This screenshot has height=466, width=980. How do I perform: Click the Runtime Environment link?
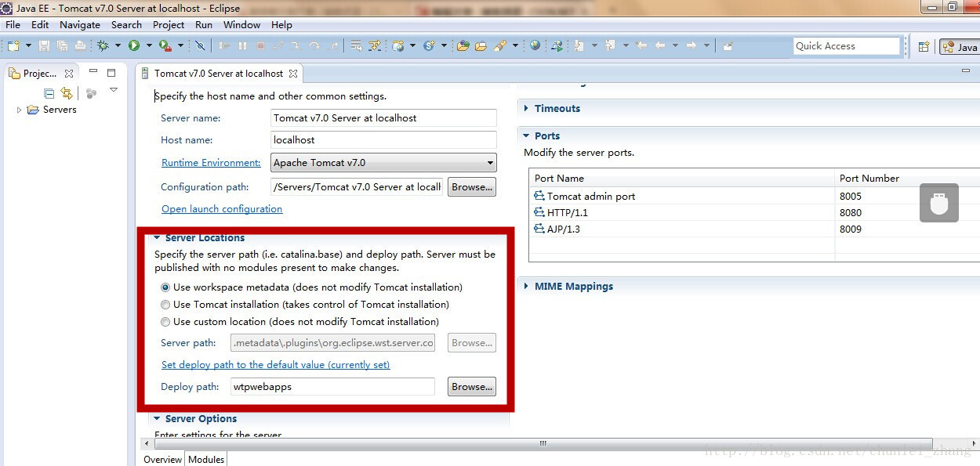pos(211,163)
